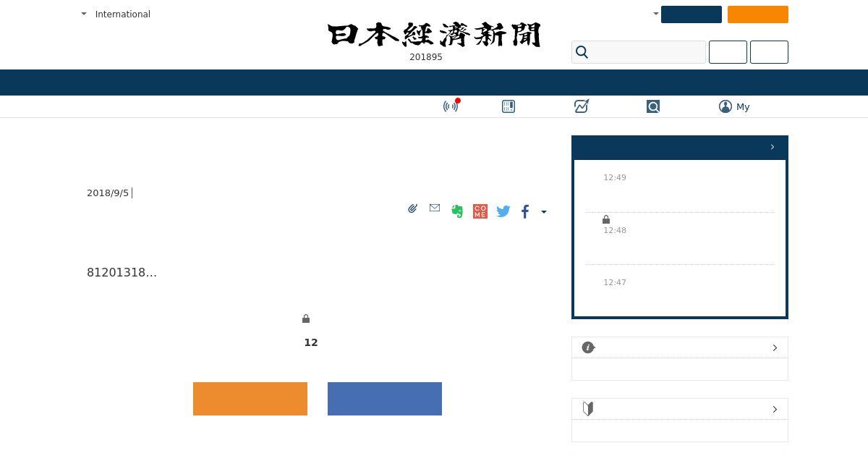This screenshot has height=456, width=868.
Task: Open the International edition dropdown
Action: click(116, 14)
